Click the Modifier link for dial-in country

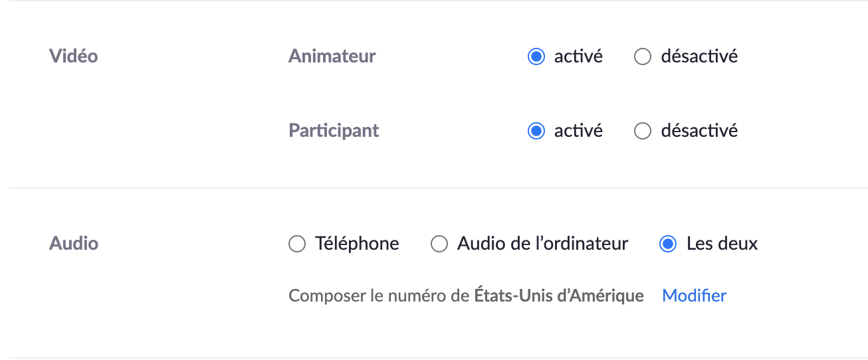[x=694, y=296]
